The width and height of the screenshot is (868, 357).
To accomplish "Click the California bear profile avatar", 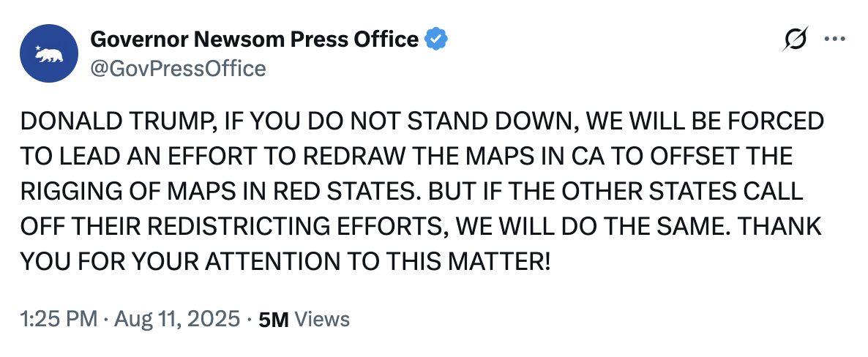I will point(48,53).
